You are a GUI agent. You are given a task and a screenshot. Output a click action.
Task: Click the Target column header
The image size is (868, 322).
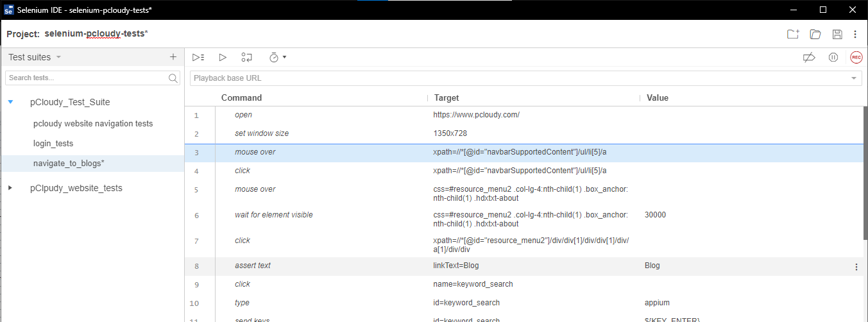(447, 98)
